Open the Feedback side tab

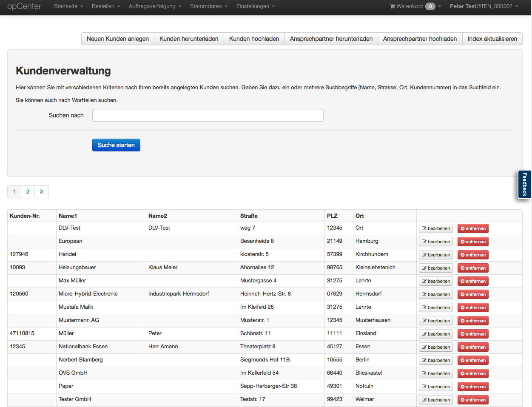click(525, 184)
